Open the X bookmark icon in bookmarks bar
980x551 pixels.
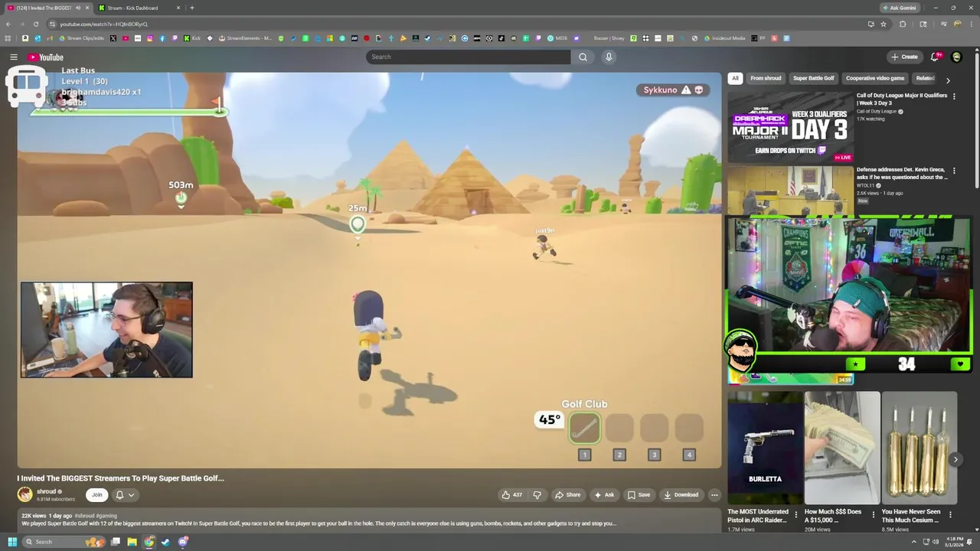tap(113, 38)
